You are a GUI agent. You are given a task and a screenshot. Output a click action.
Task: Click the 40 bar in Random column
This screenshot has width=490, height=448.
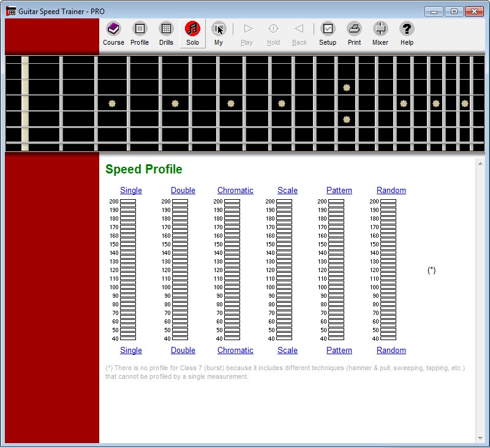(388, 338)
